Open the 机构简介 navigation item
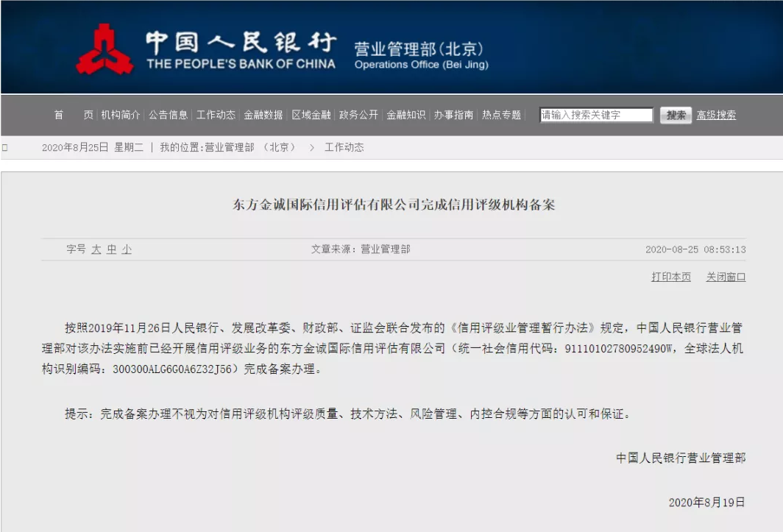Viewport: 783px width, 532px height. 121,115
